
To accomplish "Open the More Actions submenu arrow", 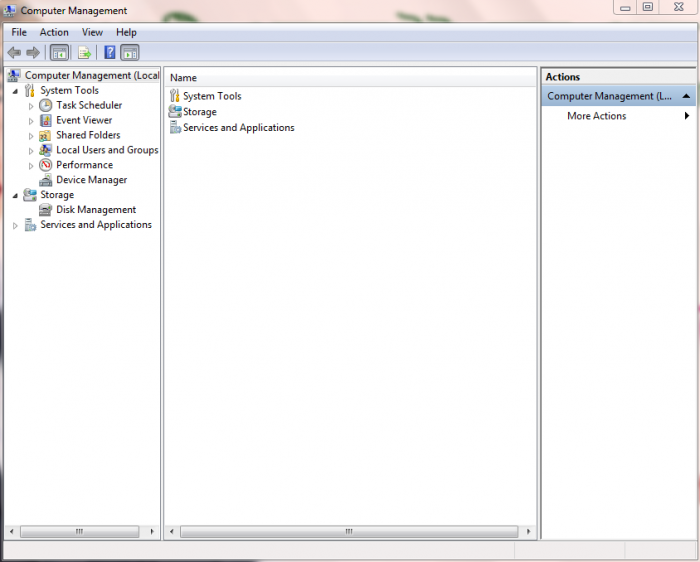I will (x=687, y=116).
